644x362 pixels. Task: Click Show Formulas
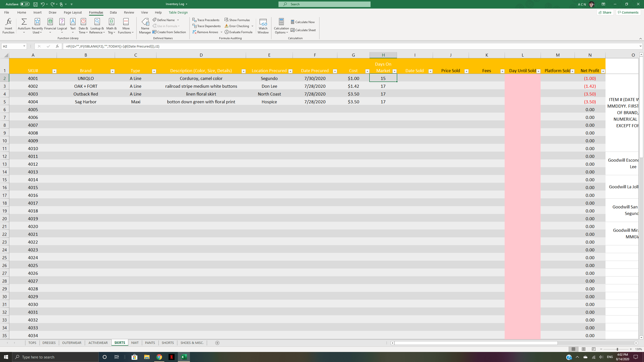(x=237, y=20)
